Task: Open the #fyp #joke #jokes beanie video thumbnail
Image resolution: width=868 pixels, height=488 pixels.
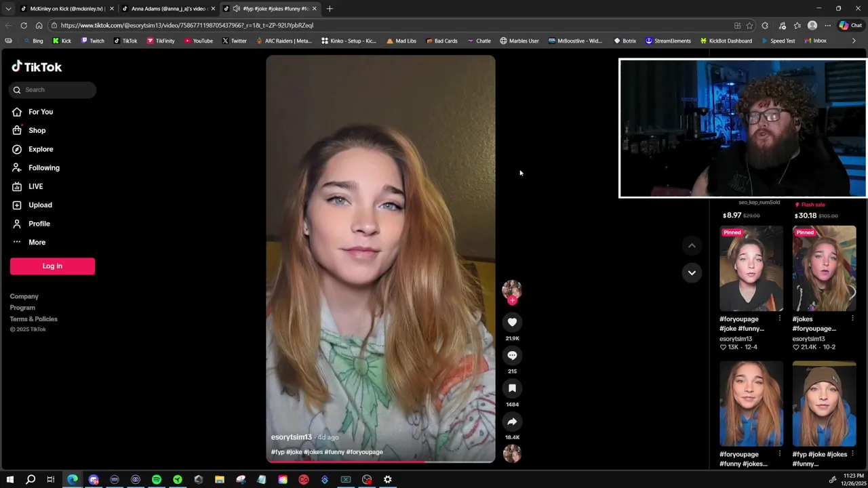Action: click(824, 404)
